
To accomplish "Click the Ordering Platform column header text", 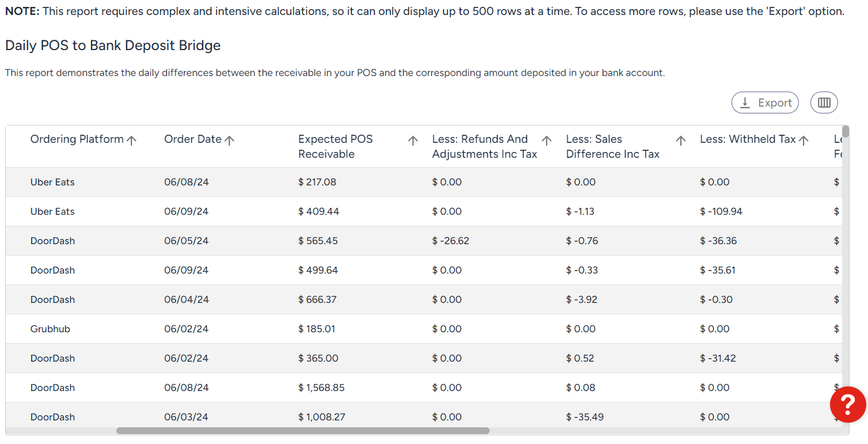I will coord(77,139).
